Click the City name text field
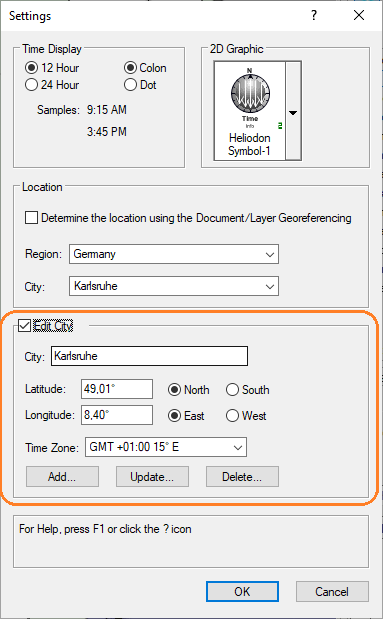Viewport: 383px width, 619px height. (149, 356)
